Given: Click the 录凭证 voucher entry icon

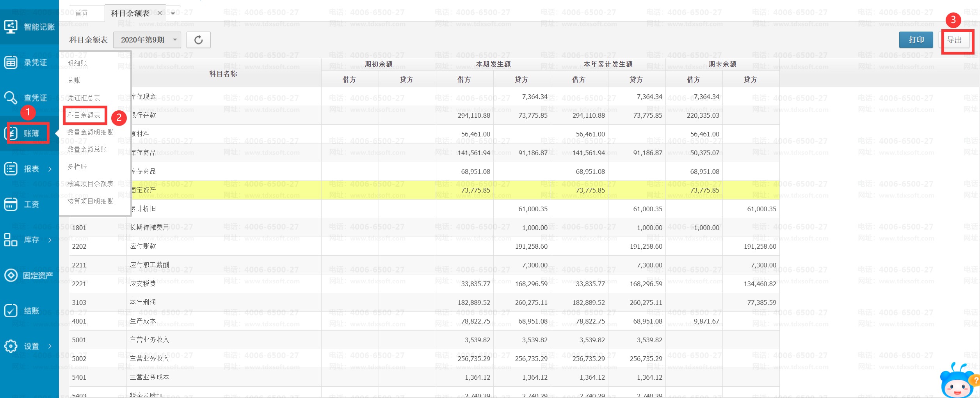Looking at the screenshot, I should 11,62.
